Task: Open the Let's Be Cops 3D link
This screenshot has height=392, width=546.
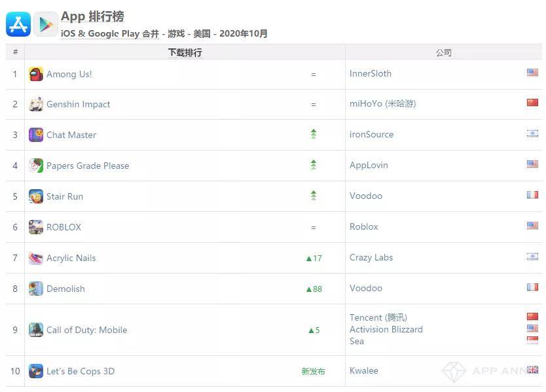Action: coord(80,371)
